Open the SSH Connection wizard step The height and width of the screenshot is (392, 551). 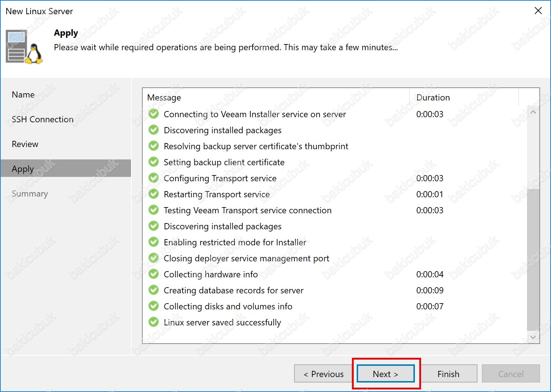point(43,119)
